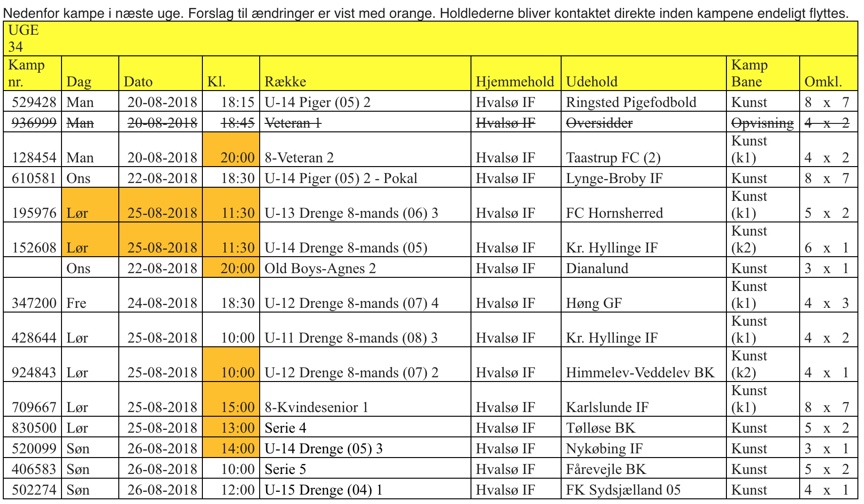Select the 'Kamp nr.' column header

tap(32, 73)
